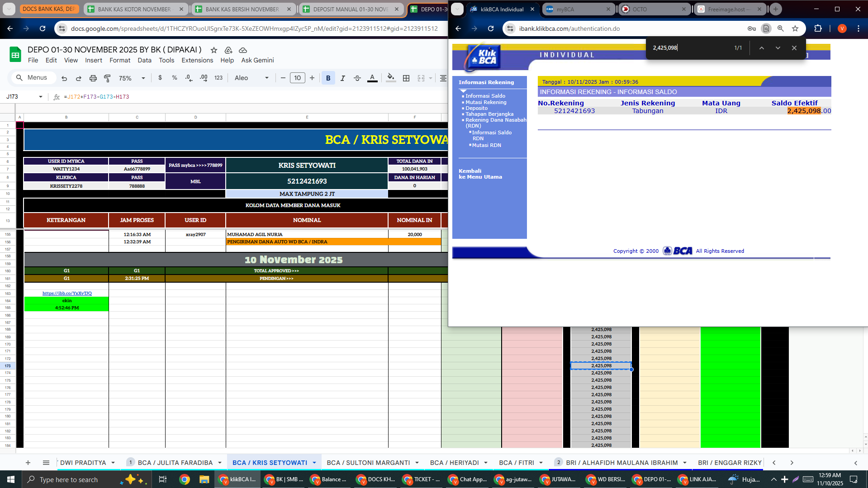This screenshot has height=488, width=868.
Task: Switch to BCA / FITRI sheet tab
Action: click(x=517, y=463)
